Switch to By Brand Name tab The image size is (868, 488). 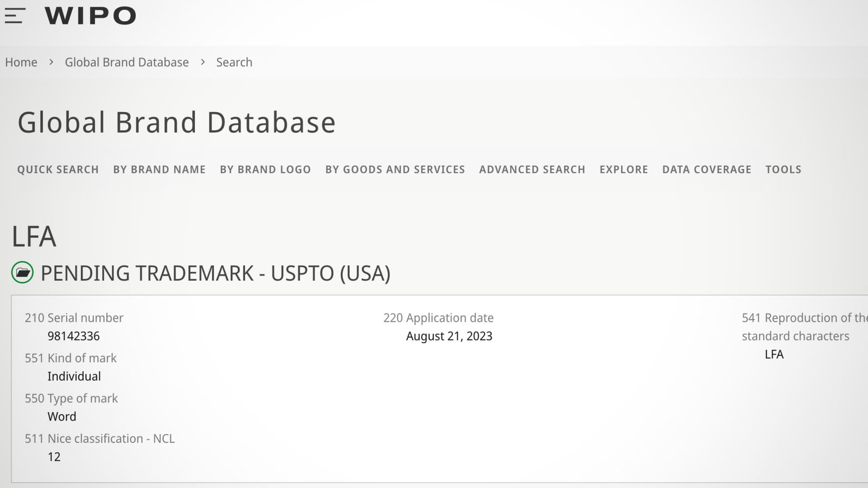click(x=159, y=170)
